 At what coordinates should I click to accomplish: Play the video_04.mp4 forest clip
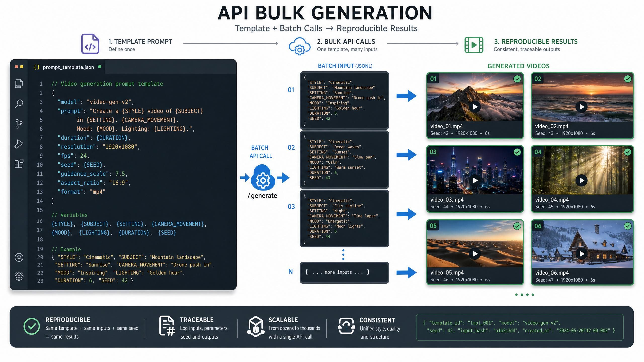(581, 180)
